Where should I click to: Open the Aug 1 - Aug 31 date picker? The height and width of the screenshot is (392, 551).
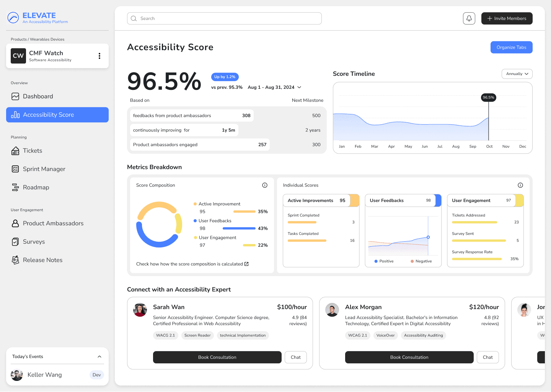coord(274,87)
